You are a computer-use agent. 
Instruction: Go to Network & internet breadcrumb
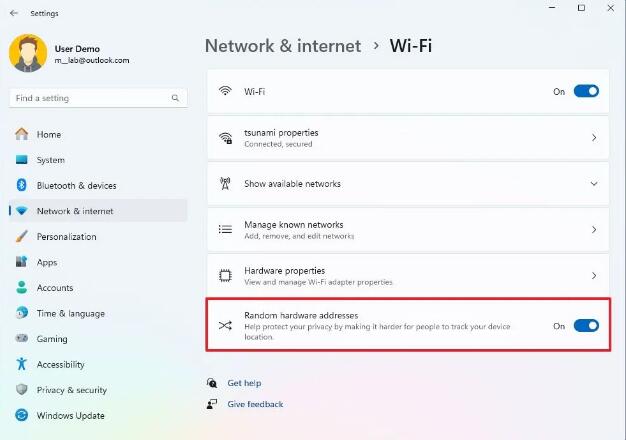[x=281, y=45]
